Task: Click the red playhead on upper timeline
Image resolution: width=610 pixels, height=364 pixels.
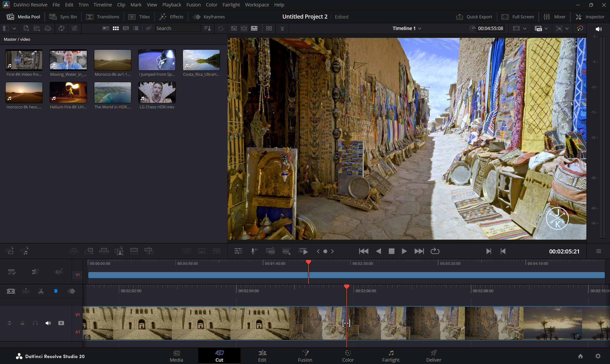Action: 308,262
